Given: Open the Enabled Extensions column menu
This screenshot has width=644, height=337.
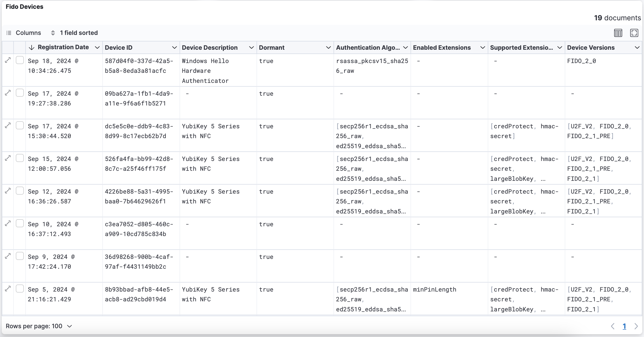Looking at the screenshot, I should click(482, 47).
